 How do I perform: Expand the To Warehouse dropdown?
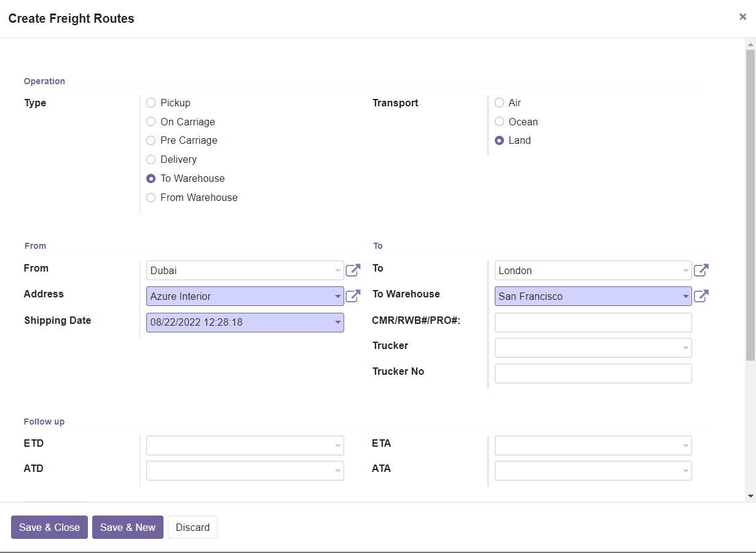point(685,296)
